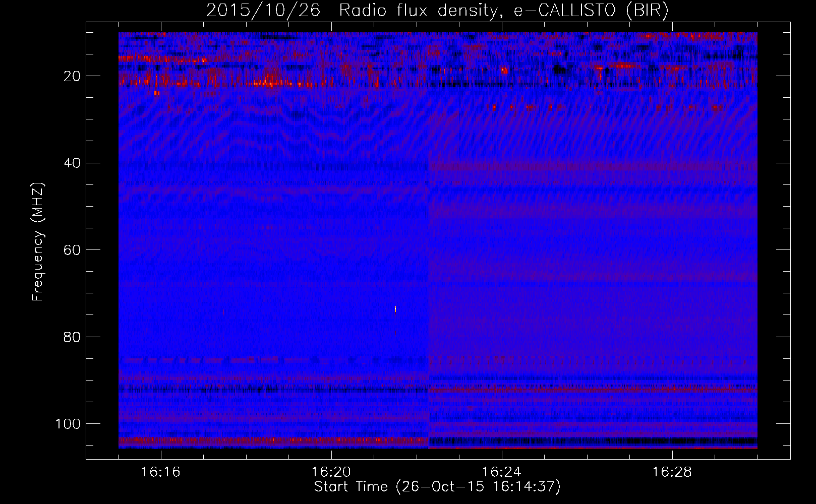Click the bright white spike near 16:21
The height and width of the screenshot is (504, 816).
[x=395, y=309]
